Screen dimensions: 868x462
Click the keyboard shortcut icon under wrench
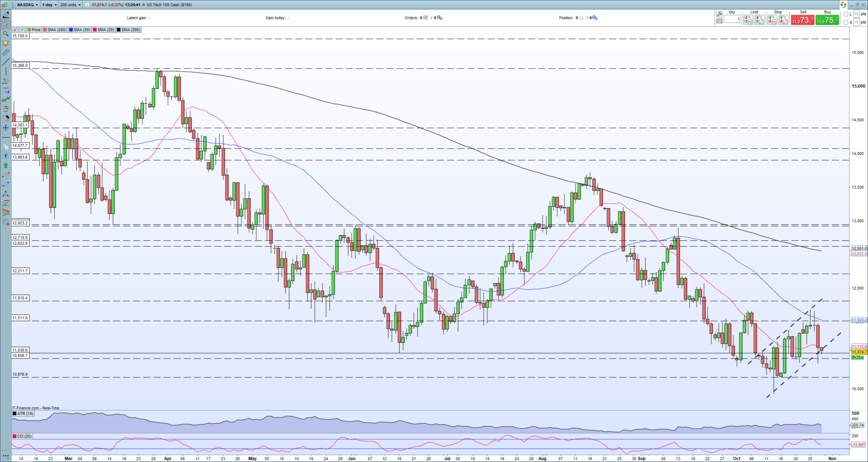click(719, 21)
